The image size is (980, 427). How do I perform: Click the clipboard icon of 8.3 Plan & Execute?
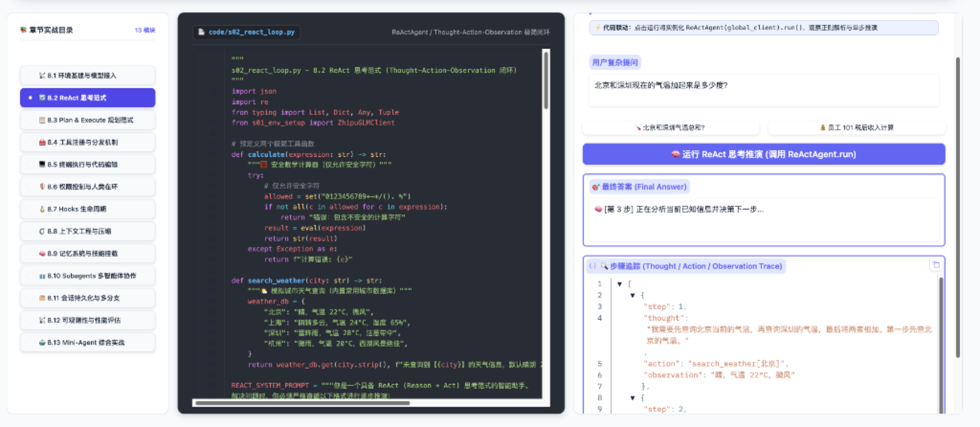coord(42,120)
